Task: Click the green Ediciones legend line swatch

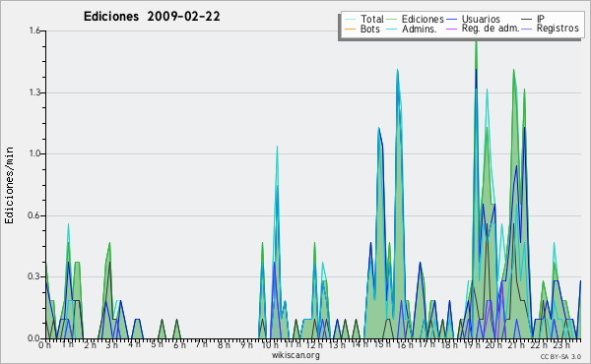Action: pyautogui.click(x=392, y=20)
